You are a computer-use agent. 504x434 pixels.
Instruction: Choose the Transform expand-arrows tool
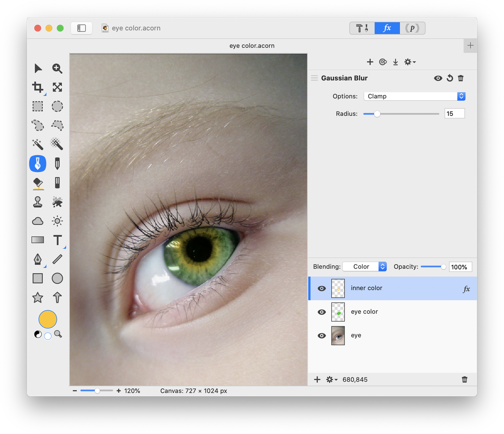pos(57,87)
